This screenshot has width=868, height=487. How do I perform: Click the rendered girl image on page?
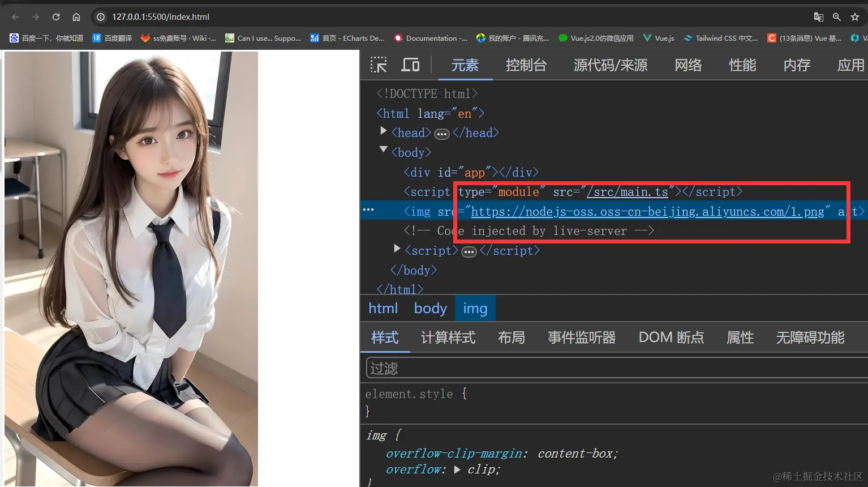coord(131,268)
